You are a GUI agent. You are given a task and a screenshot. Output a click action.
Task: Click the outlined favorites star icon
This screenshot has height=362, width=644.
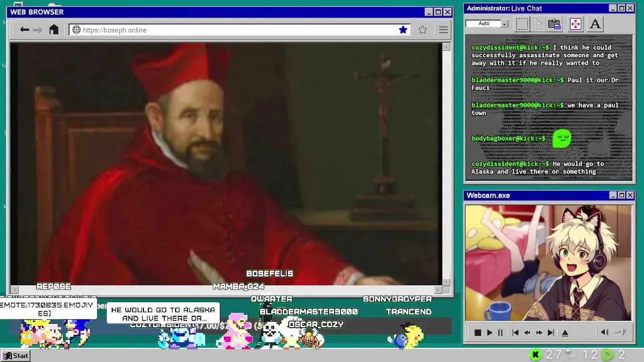(423, 30)
